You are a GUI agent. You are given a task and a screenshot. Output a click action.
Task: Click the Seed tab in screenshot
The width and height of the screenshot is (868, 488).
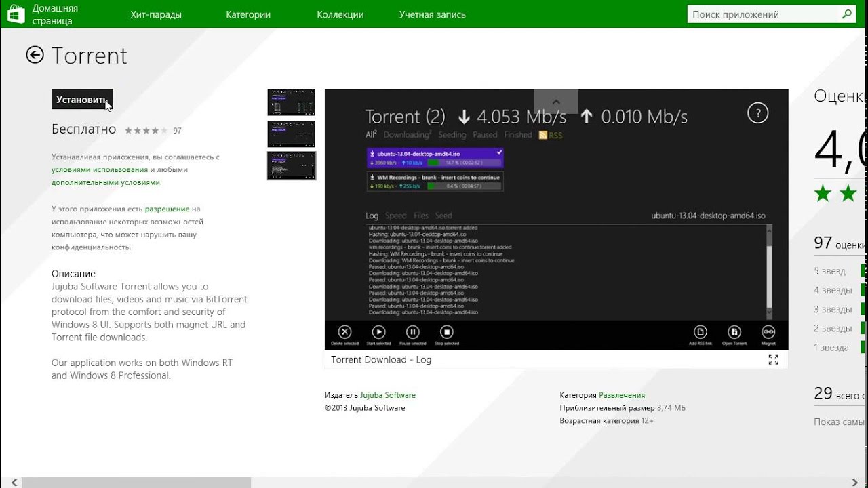(443, 216)
